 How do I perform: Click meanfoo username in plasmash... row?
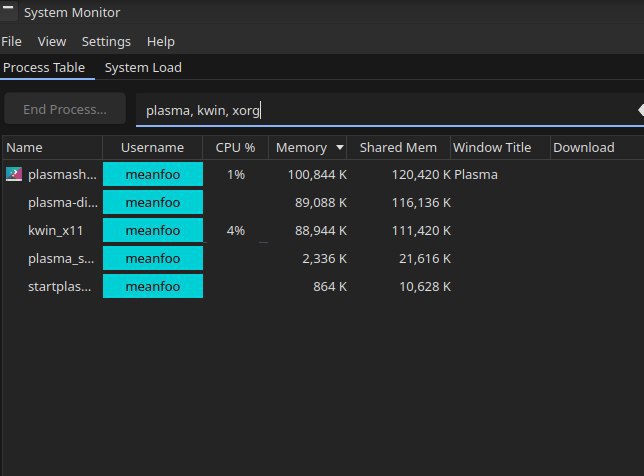(153, 174)
